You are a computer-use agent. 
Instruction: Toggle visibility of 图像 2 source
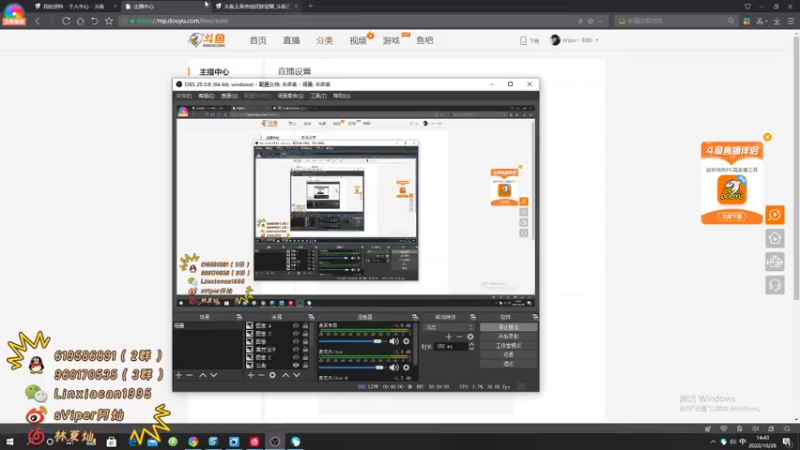[295, 357]
